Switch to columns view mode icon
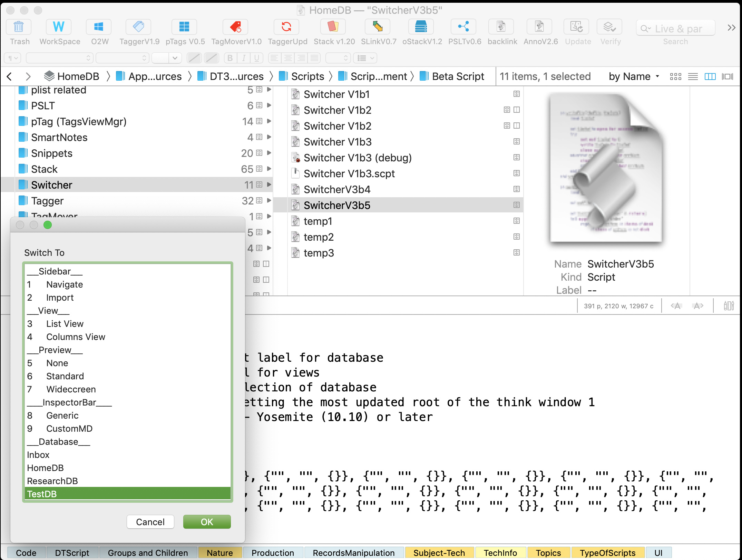Image resolution: width=742 pixels, height=560 pixels. (x=710, y=77)
